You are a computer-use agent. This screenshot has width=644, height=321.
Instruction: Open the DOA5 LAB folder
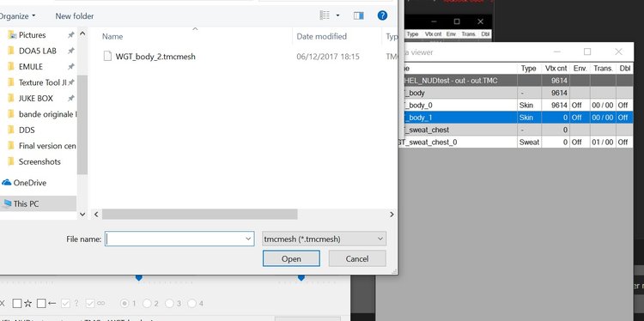(38, 51)
